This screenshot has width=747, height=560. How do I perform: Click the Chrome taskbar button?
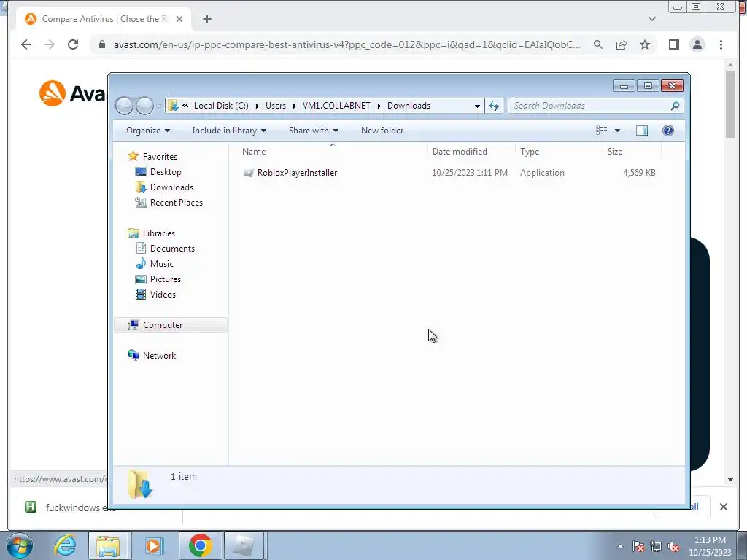[x=200, y=545]
